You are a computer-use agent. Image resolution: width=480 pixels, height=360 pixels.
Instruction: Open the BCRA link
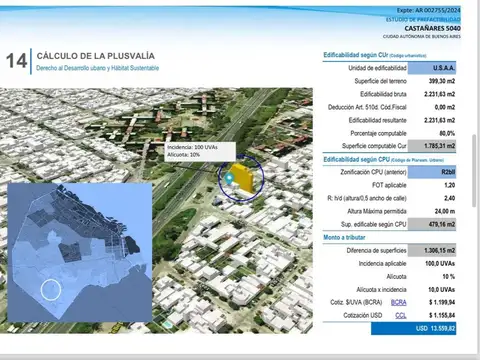(398, 302)
